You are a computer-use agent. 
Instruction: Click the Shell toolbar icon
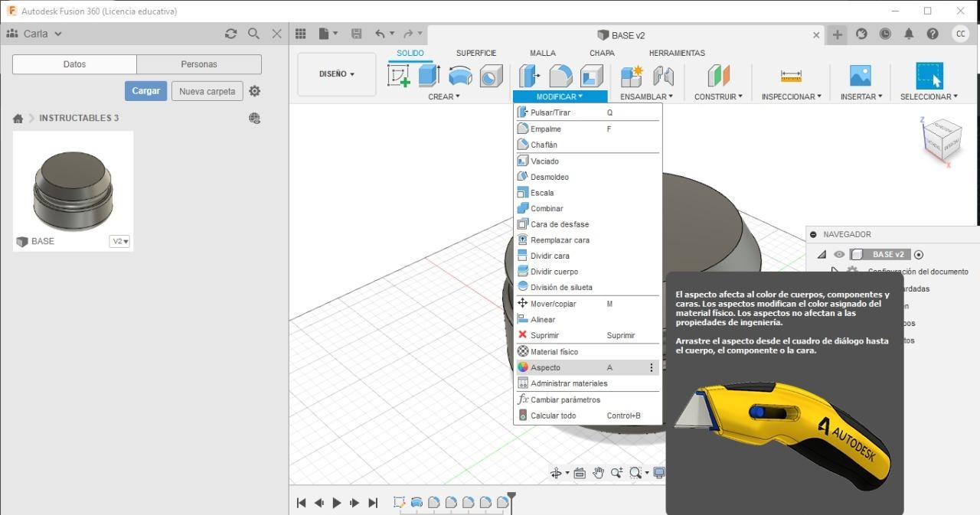(x=592, y=76)
